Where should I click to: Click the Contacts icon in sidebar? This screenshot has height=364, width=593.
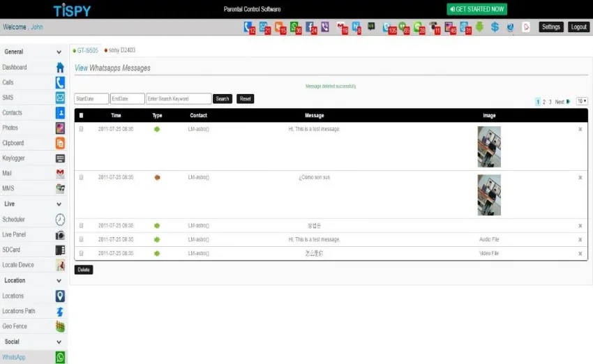(x=60, y=113)
